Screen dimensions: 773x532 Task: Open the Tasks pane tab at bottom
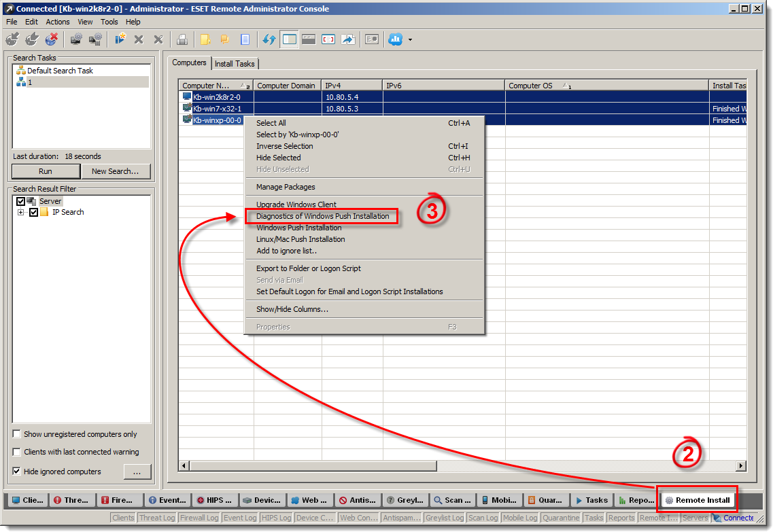591,500
